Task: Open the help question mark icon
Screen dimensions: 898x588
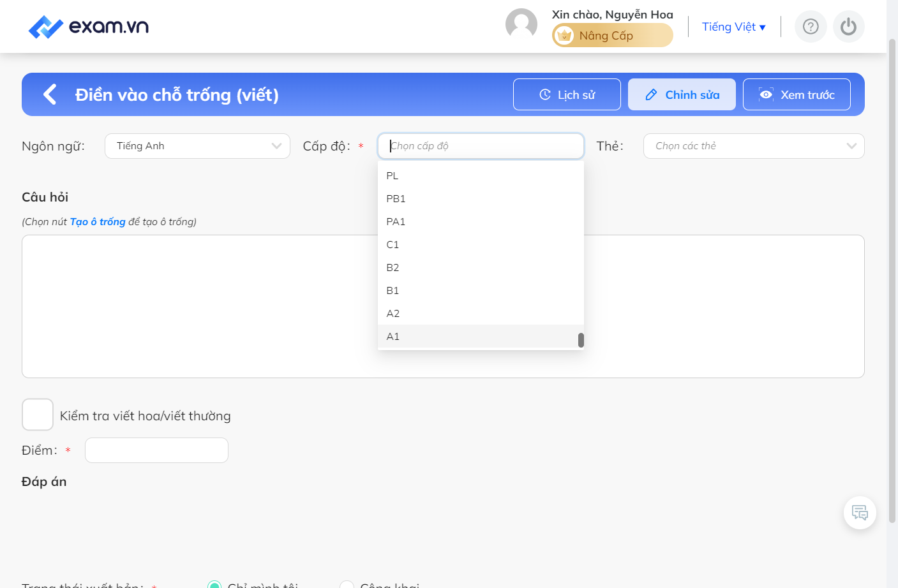Action: click(x=811, y=26)
